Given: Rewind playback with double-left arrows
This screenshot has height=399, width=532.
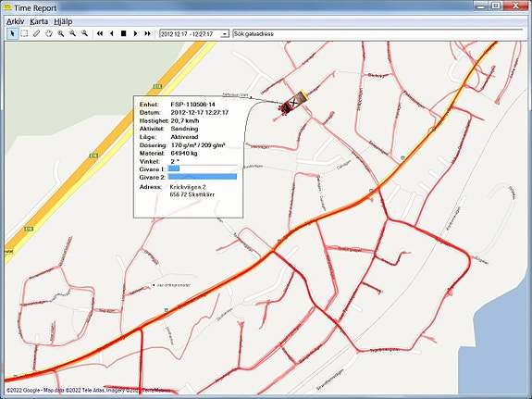Looking at the screenshot, I should click(100, 33).
